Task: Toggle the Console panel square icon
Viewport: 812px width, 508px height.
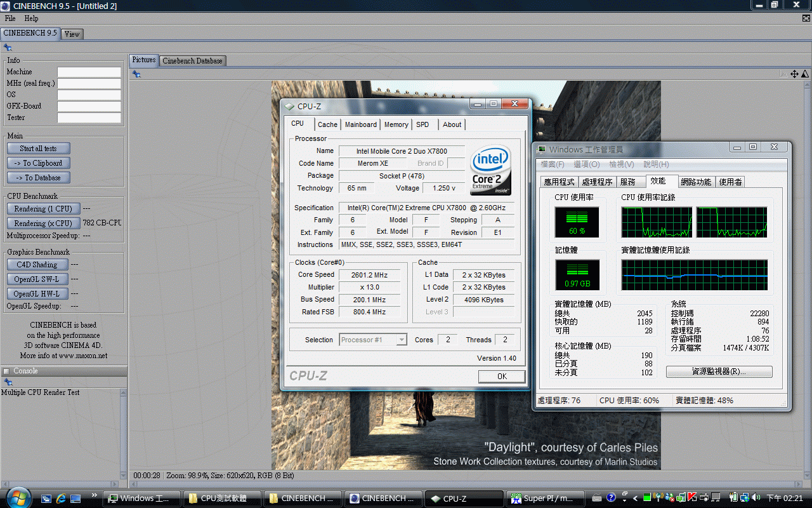Action: [x=6, y=371]
